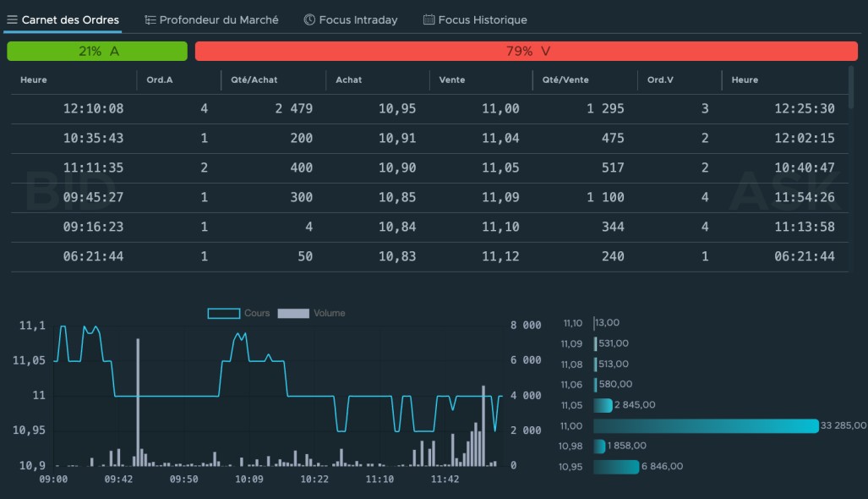Screen dimensions: 868x499
Task: Click the calendar icon next to Focus Historique
Action: click(429, 19)
